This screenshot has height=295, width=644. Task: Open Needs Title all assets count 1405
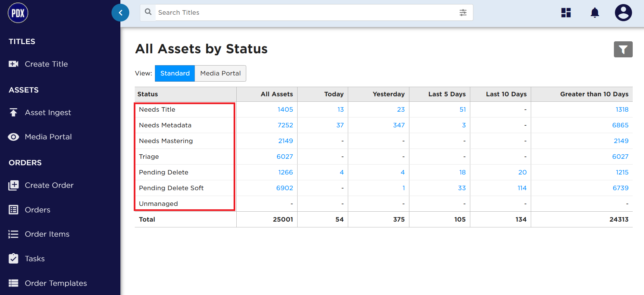coord(285,110)
